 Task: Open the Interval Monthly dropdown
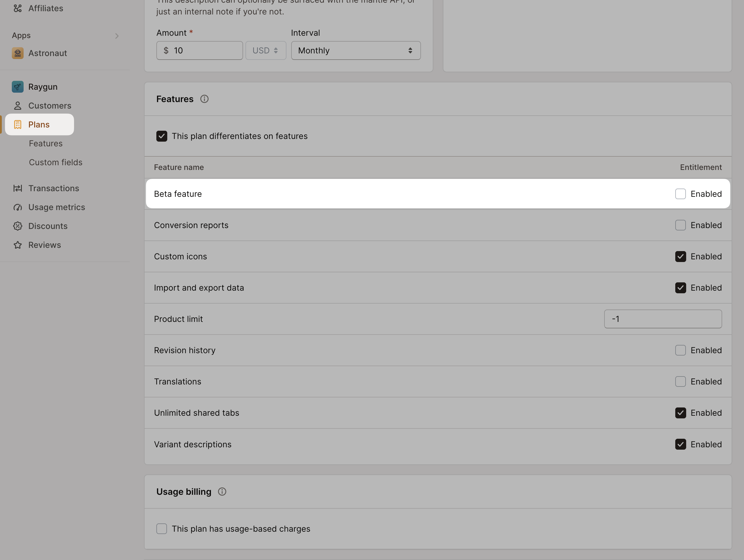tap(356, 50)
